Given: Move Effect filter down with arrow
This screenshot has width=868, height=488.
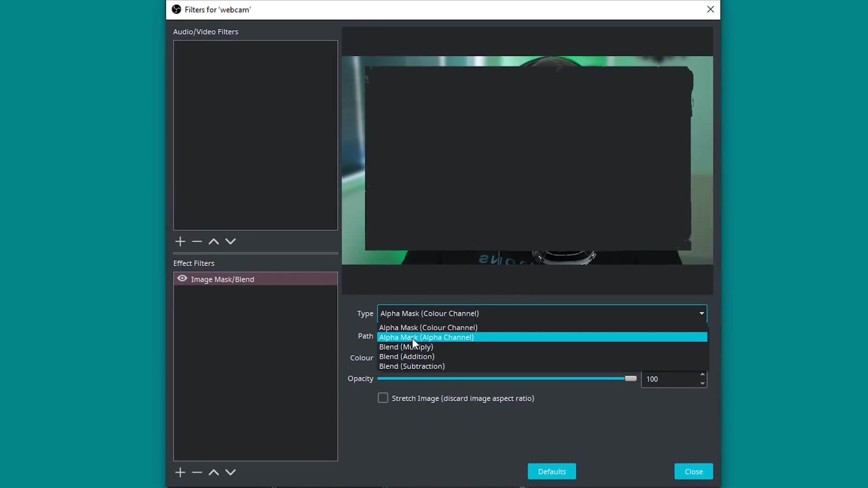Looking at the screenshot, I should [x=231, y=472].
